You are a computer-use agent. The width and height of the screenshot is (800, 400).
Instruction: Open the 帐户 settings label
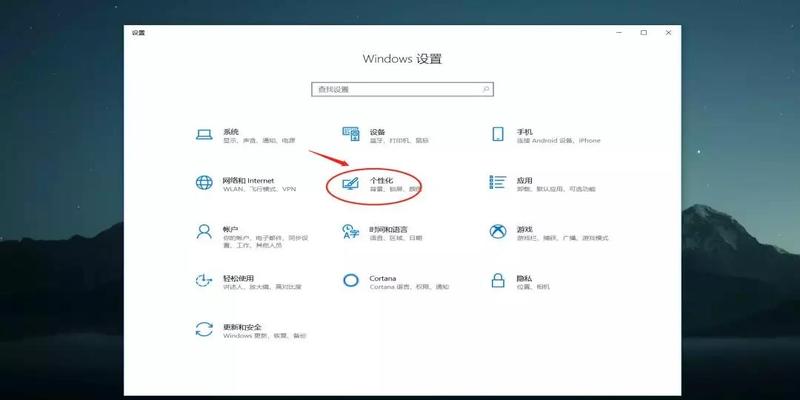231,230
